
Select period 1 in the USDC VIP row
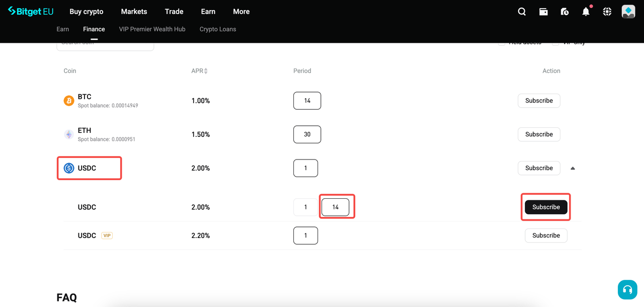[x=306, y=236]
